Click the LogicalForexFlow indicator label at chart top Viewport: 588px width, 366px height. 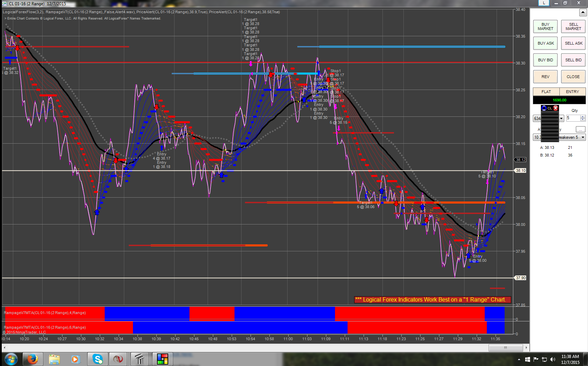tap(23, 12)
